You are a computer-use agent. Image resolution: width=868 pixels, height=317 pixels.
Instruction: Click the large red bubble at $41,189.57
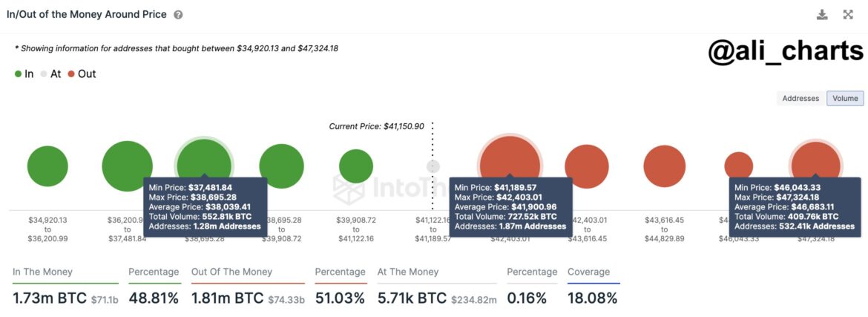pyautogui.click(x=510, y=160)
